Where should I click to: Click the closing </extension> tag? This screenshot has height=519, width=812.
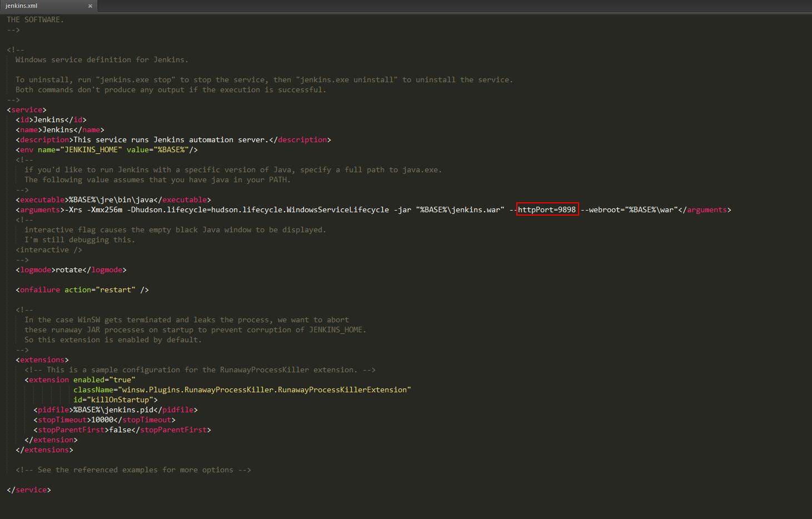(x=51, y=440)
